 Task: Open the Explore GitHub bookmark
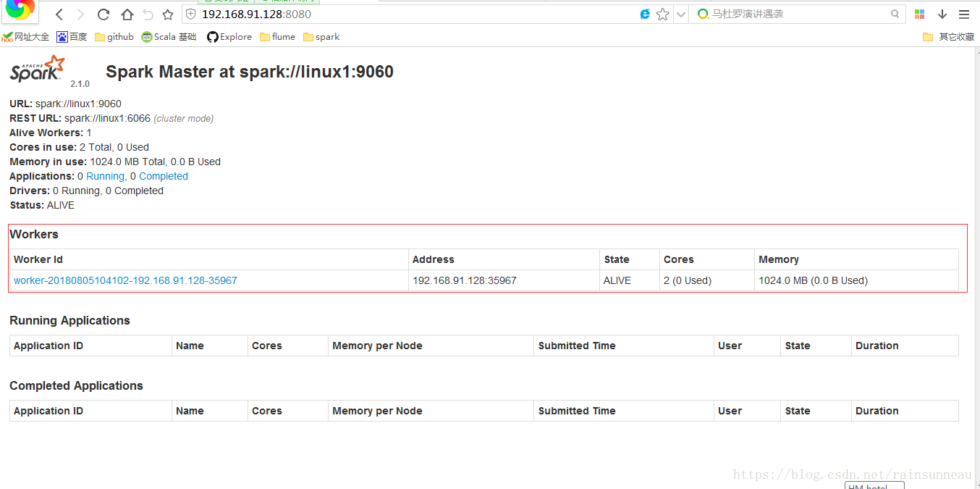(x=229, y=37)
